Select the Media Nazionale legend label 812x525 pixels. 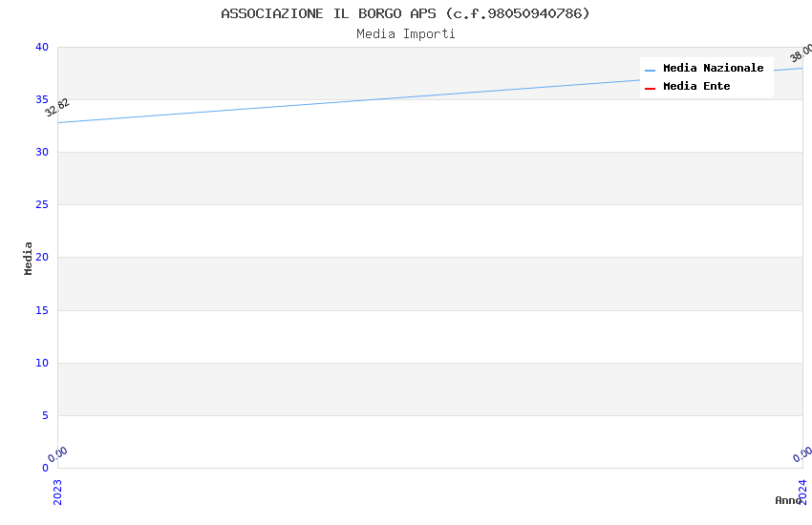[x=713, y=69]
